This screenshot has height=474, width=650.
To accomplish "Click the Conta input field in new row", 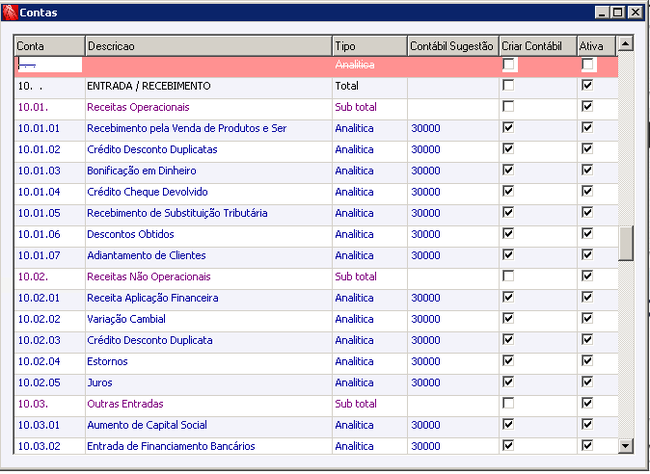I will coord(49,65).
